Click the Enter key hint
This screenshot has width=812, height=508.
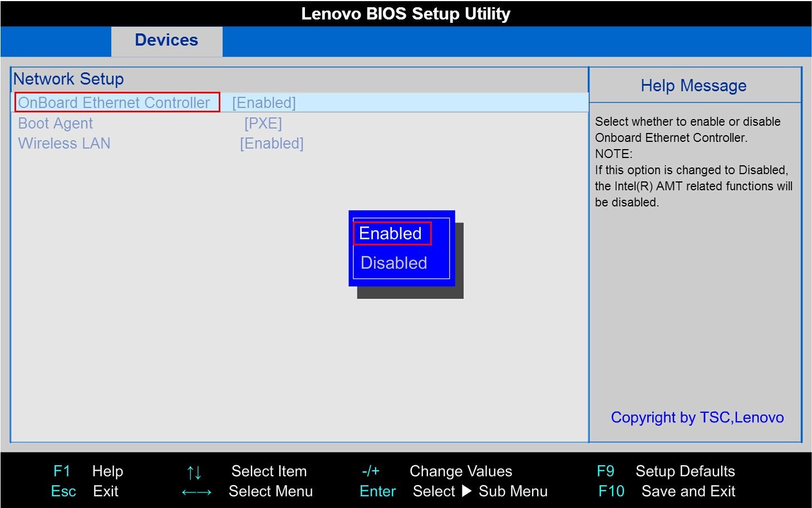(378, 491)
